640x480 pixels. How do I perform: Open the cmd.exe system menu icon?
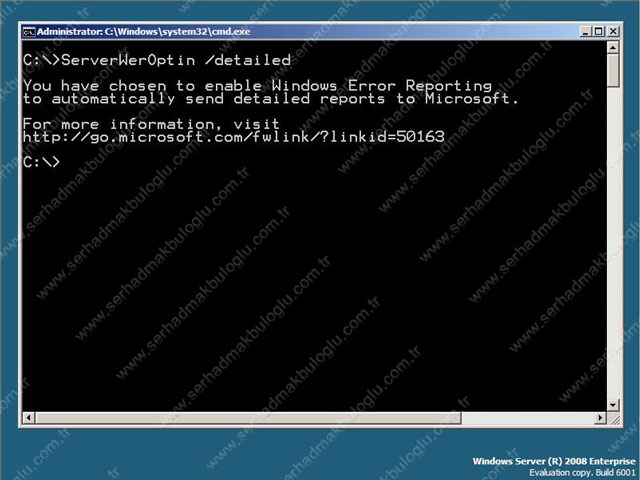[x=29, y=32]
